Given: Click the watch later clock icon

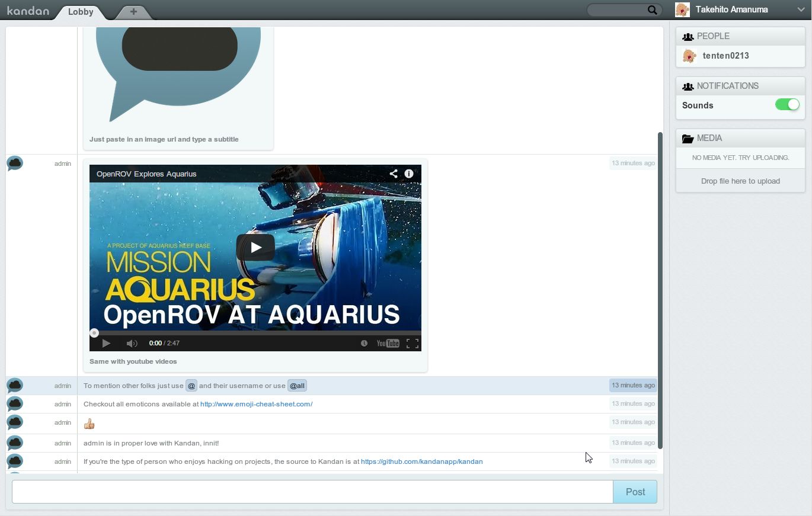Looking at the screenshot, I should pos(364,344).
